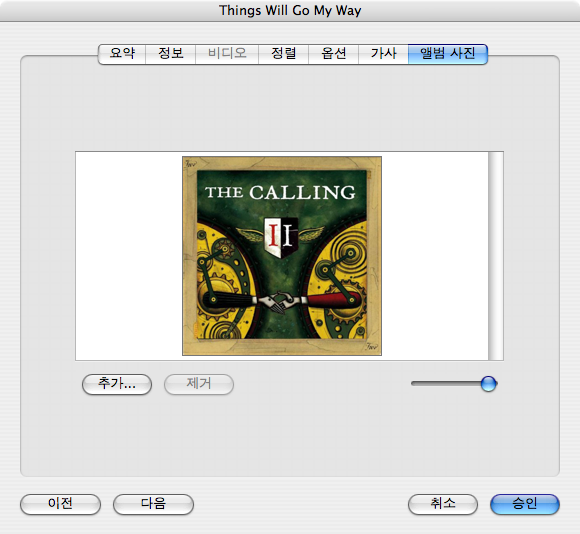The height and width of the screenshot is (534, 580).
Task: Click the 제거 button
Action: point(199,384)
